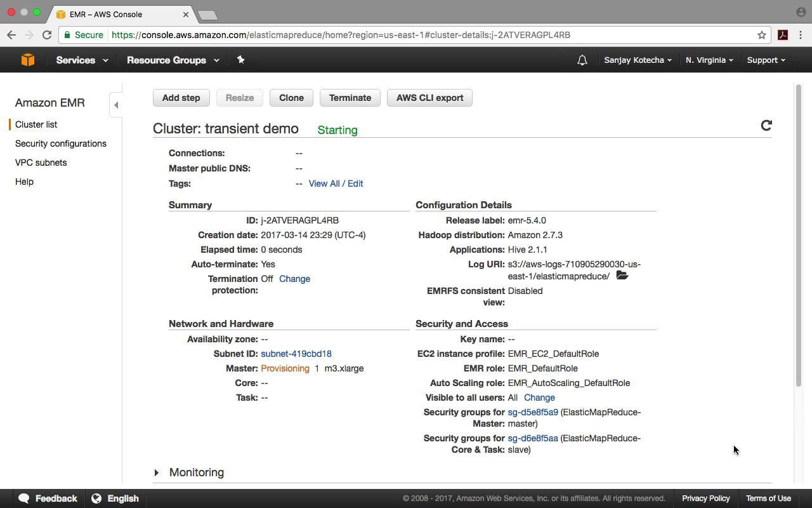
Task: Open the notifications bell
Action: (x=582, y=60)
